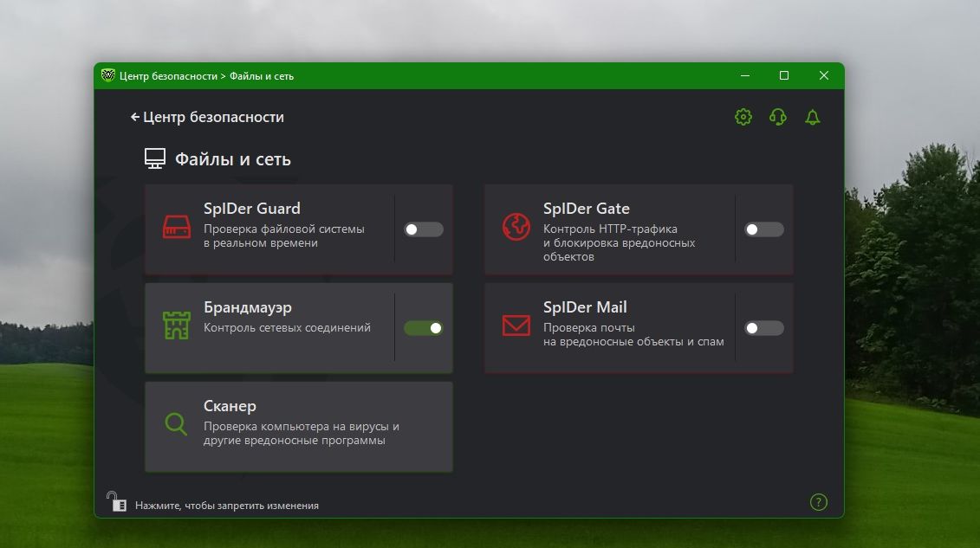The image size is (980, 548).
Task: Minimize the Dr.Web window
Action: [745, 75]
